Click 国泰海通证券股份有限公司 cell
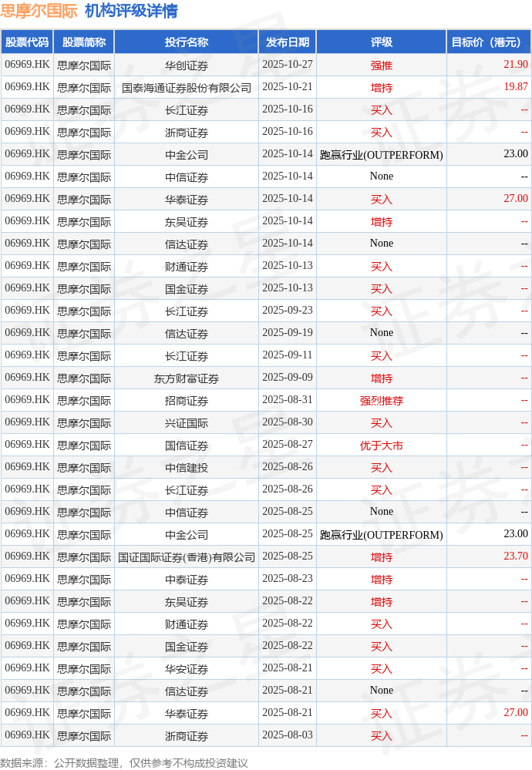 pos(187,88)
